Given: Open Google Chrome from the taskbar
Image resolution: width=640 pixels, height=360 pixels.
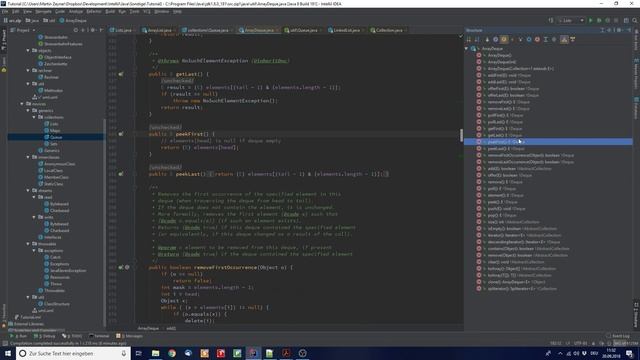Looking at the screenshot, I should tap(172, 353).
